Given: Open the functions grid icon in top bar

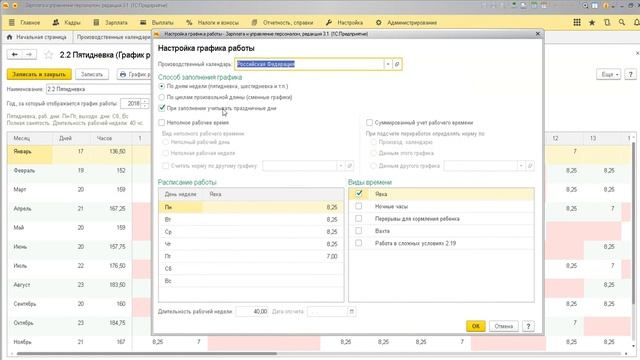Looking at the screenshot, I should point(577,22).
